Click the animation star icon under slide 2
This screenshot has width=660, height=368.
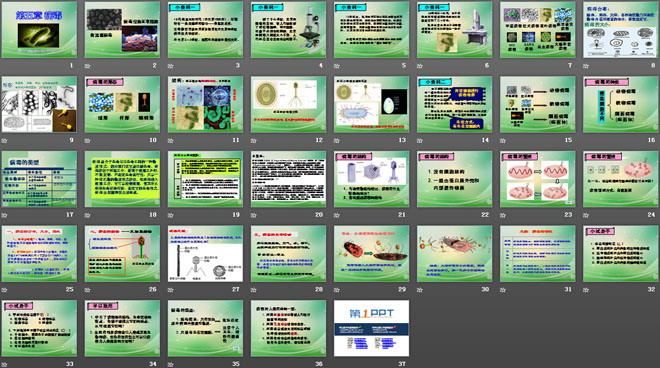pos(88,66)
